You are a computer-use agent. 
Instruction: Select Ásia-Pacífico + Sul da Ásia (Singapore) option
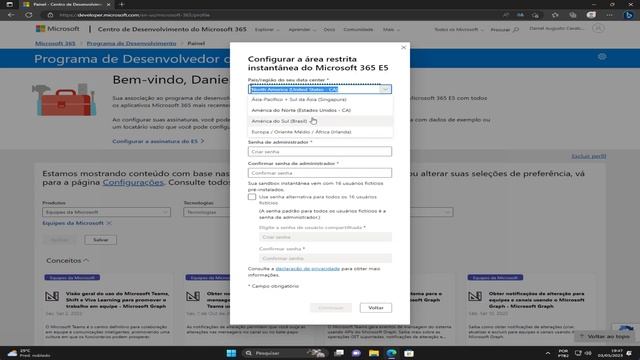click(x=320, y=100)
